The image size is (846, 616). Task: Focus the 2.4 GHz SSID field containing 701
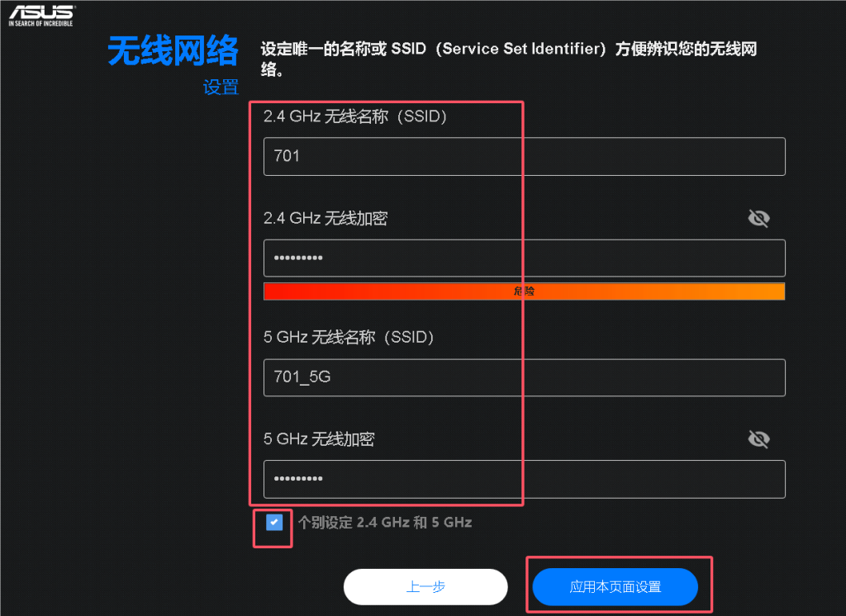[x=524, y=156]
